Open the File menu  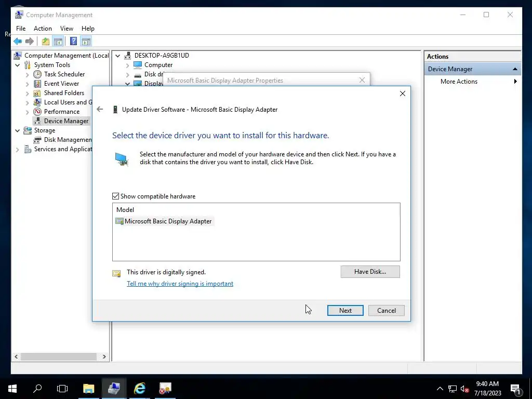pos(21,29)
